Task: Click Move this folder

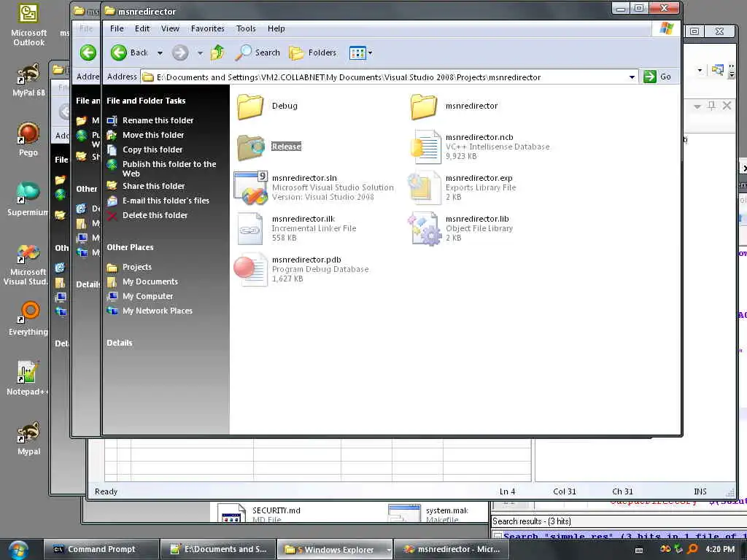Action: (x=153, y=135)
